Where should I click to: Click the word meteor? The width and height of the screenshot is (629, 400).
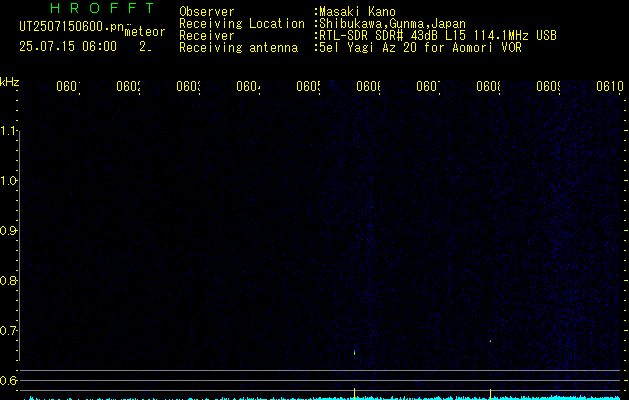tap(145, 32)
